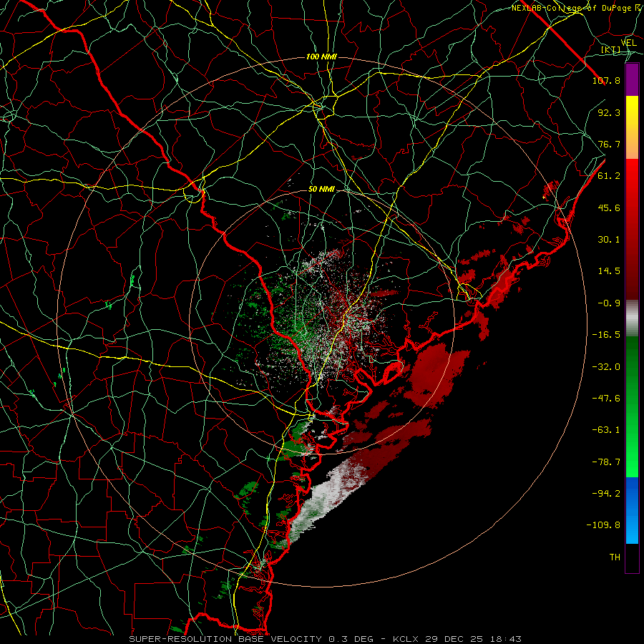The image size is (644, 644).
Task: Click the -109.8 velocity scale value
Action: pos(604,525)
